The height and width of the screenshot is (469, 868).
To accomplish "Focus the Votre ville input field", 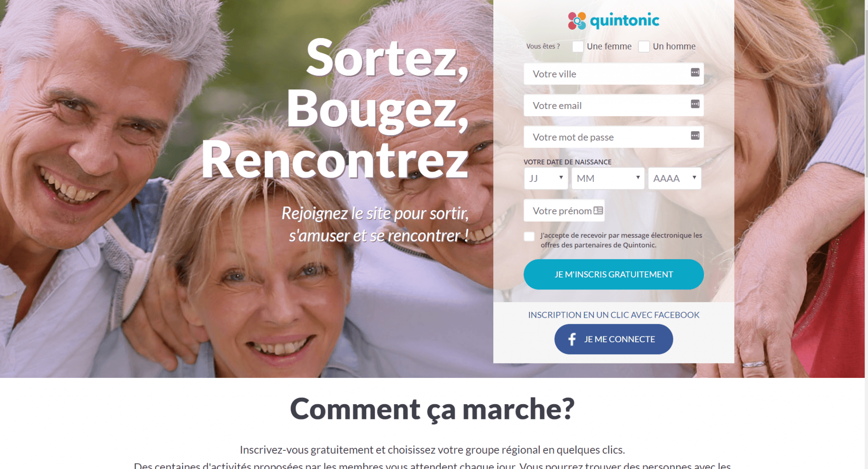I will coord(614,74).
